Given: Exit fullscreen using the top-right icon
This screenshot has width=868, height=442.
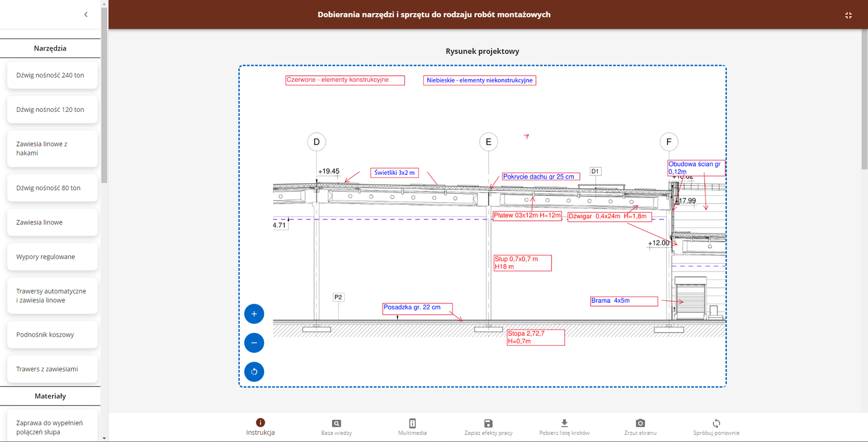Looking at the screenshot, I should click(848, 15).
